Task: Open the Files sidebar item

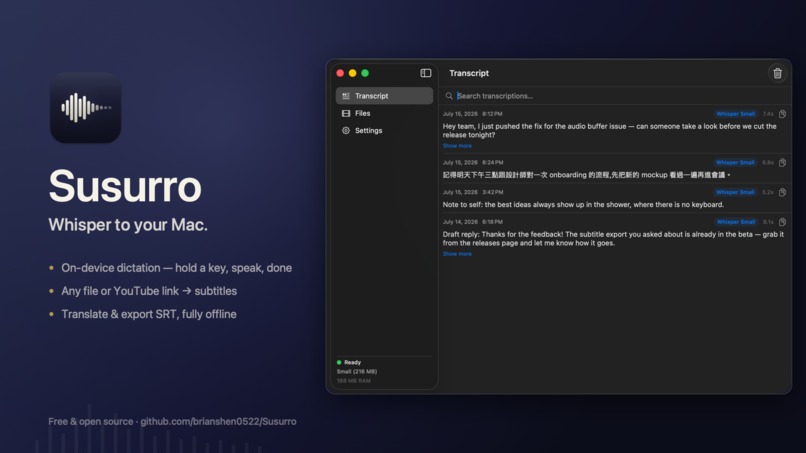Action: [384, 113]
